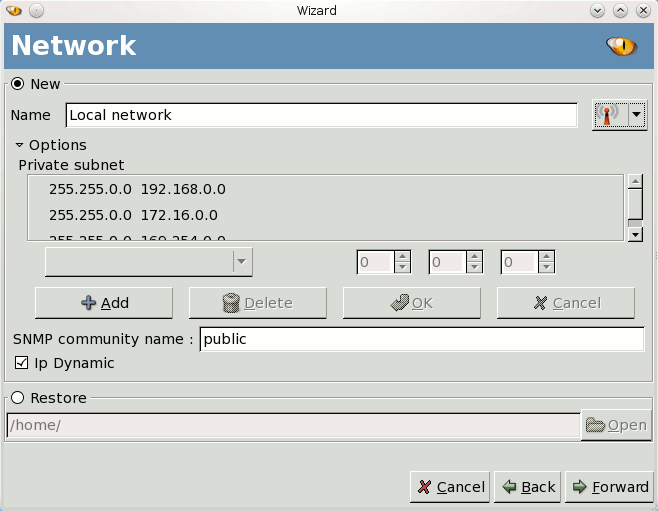Screen dimensions: 658x511
Task: Increase the third octet spinner value
Action: point(546,256)
